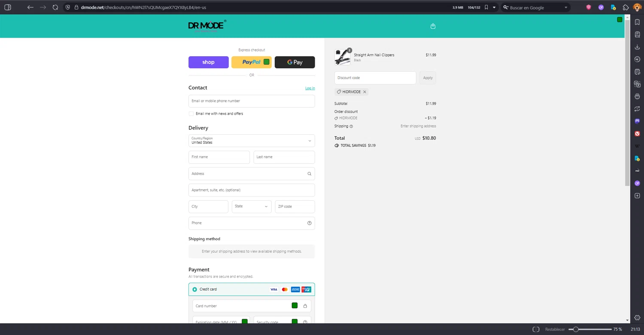The image size is (644, 335).
Task: Pay with Google Pay button
Action: pos(295,62)
